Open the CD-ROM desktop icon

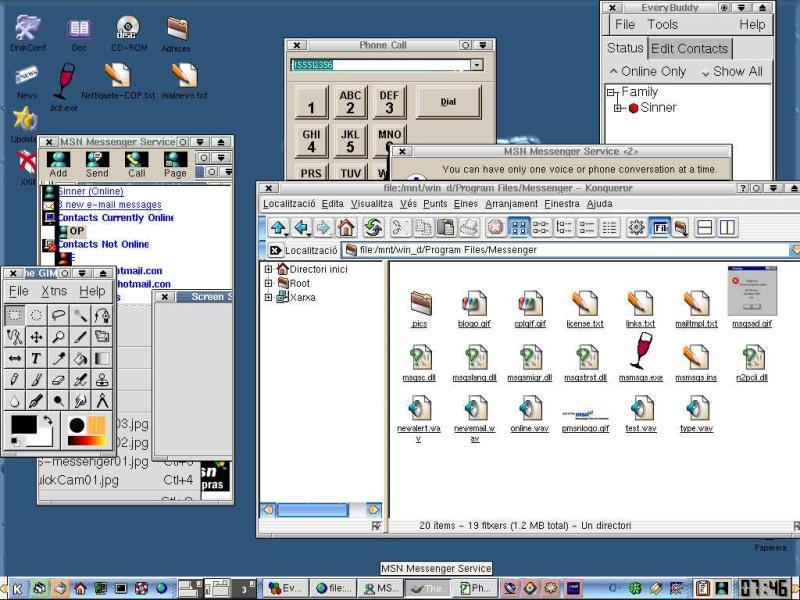click(129, 34)
